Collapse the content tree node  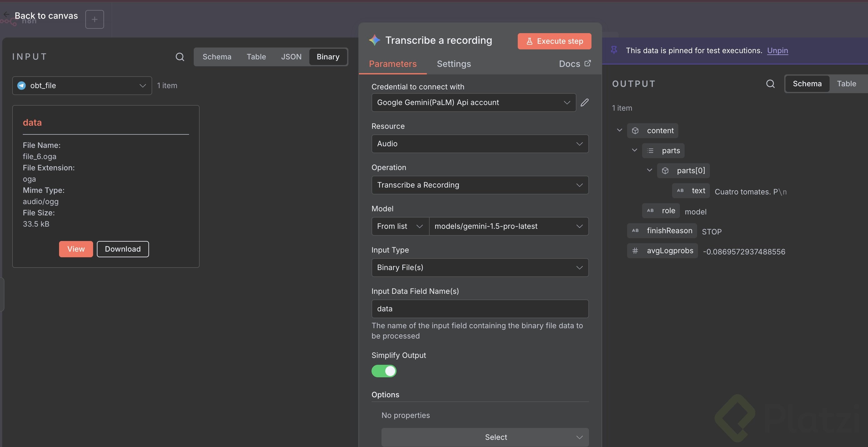point(619,130)
